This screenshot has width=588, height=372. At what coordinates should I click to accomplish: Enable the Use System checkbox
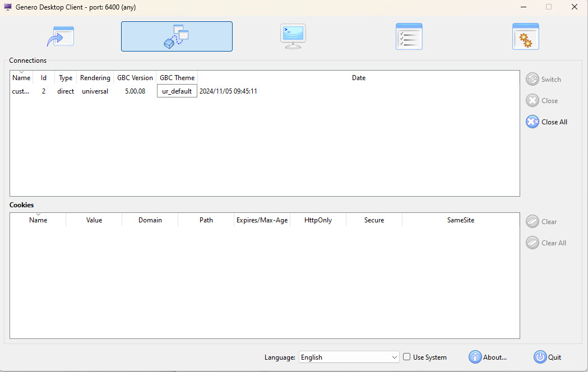(x=406, y=357)
